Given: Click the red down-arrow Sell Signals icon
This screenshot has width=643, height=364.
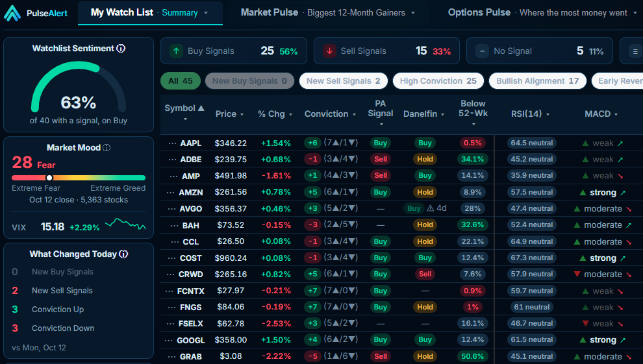Looking at the screenshot, I should pyautogui.click(x=329, y=51).
